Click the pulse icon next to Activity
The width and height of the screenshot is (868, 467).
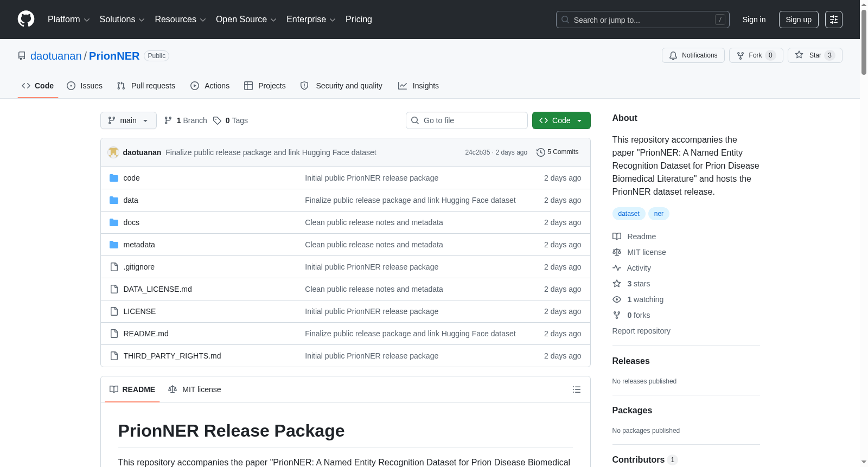[617, 268]
